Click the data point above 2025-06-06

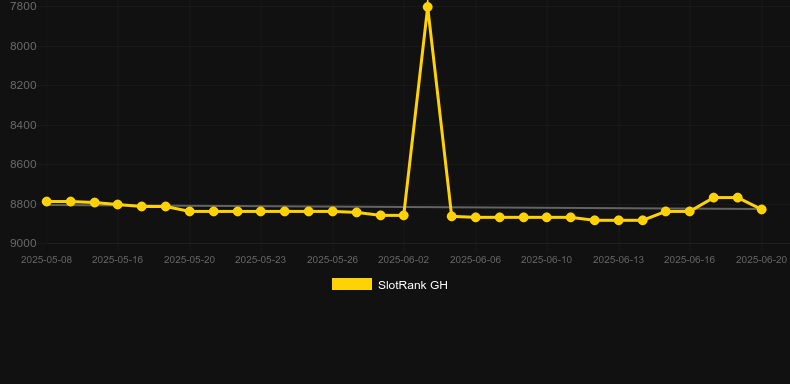tap(476, 217)
